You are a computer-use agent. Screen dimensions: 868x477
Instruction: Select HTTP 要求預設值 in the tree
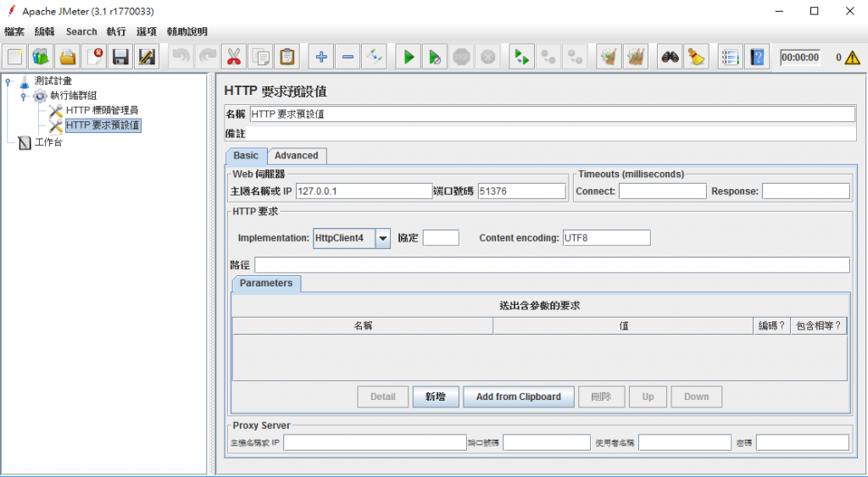103,125
